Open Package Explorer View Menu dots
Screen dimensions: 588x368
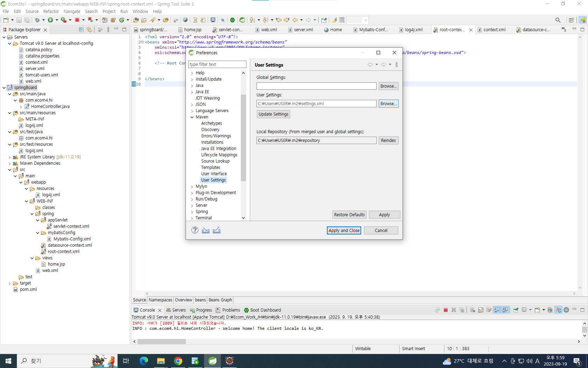pos(108,30)
